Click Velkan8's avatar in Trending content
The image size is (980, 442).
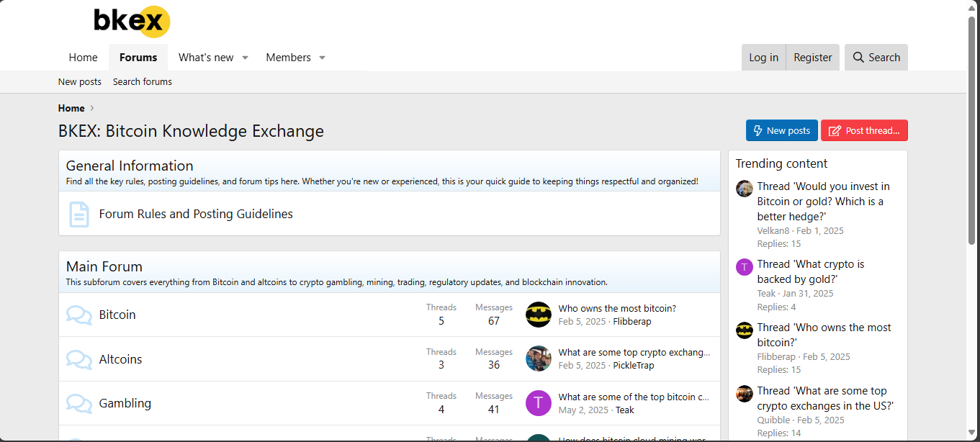(744, 189)
